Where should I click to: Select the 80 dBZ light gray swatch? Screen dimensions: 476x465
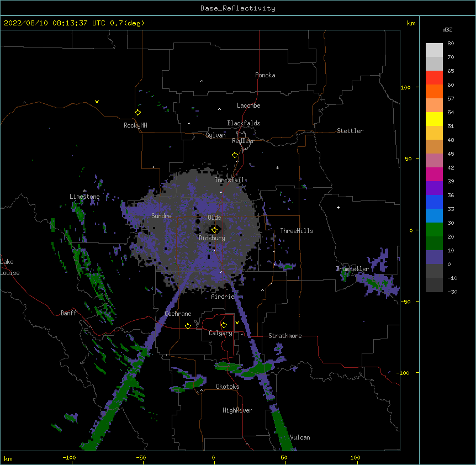click(434, 50)
